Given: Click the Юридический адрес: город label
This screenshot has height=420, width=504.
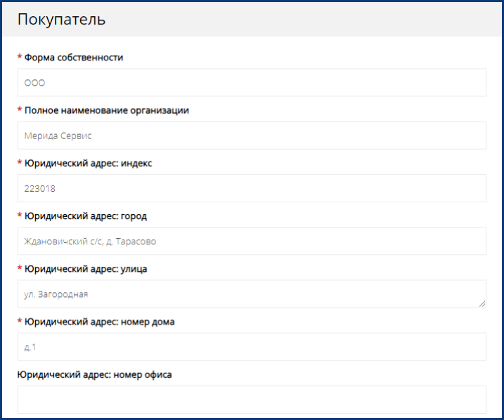Looking at the screenshot, I should pyautogui.click(x=86, y=216).
